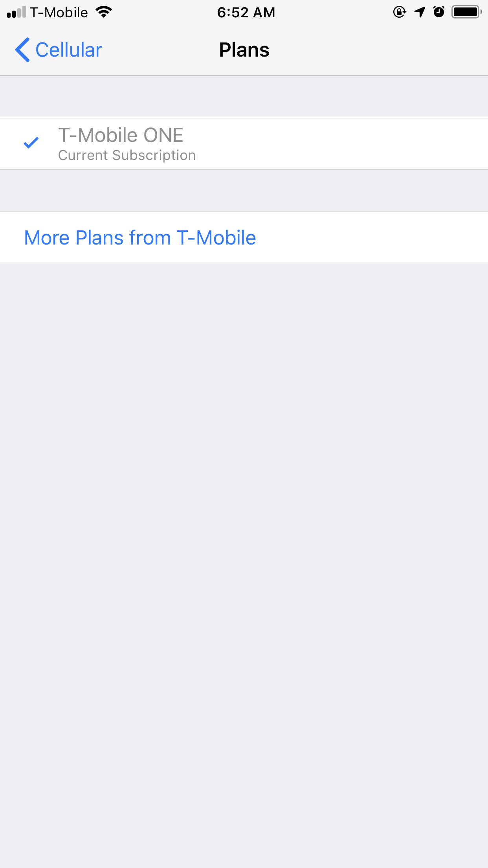488x868 pixels.
Task: Open More Plans from T-Mobile
Action: (140, 237)
